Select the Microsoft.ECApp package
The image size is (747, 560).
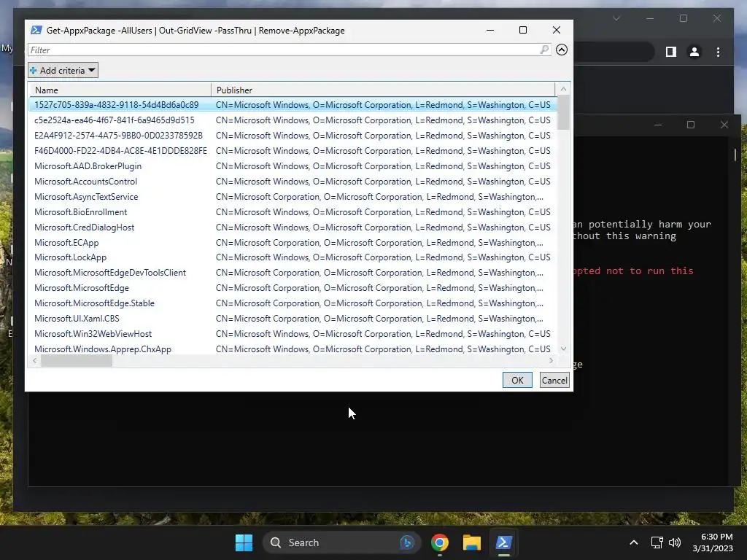293,242
